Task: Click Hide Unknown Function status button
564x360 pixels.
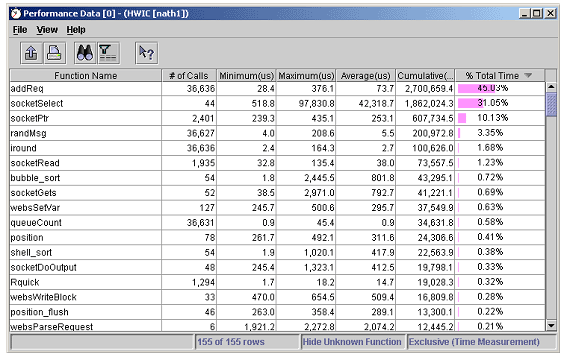Action: pyautogui.click(x=352, y=342)
